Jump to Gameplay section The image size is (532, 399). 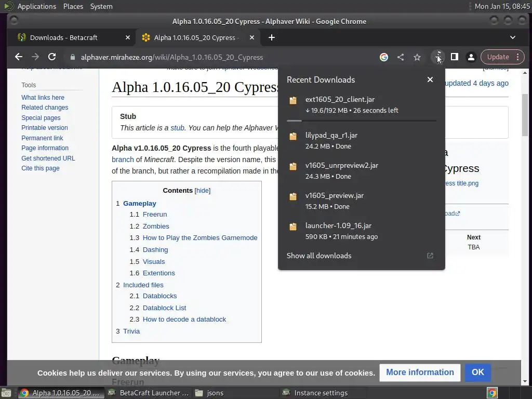[139, 204]
